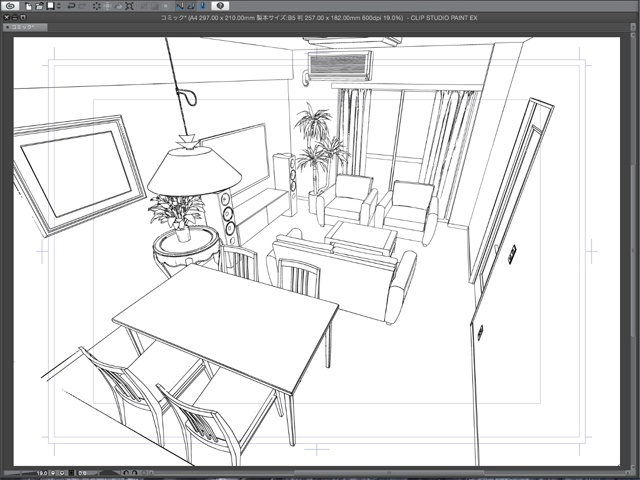Image resolution: width=640 pixels, height=480 pixels.
Task: Switch to the コミック* canvas tab
Action: pyautogui.click(x=25, y=27)
